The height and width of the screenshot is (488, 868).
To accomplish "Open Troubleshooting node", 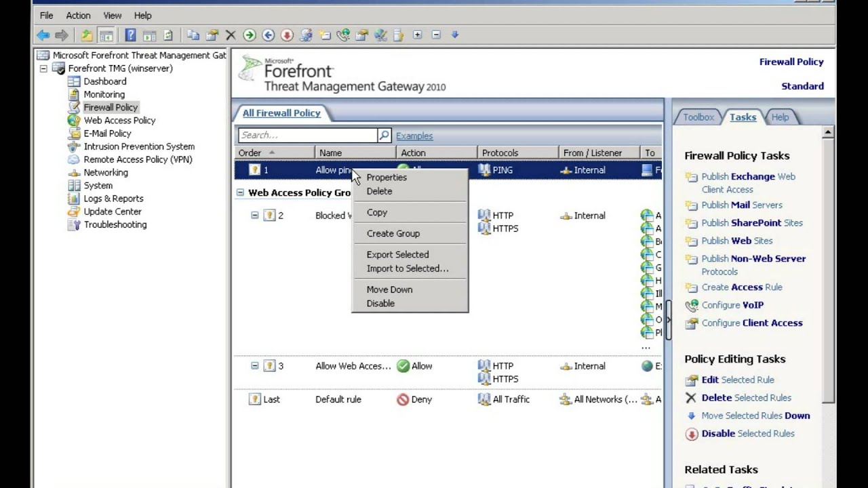I will pyautogui.click(x=115, y=224).
